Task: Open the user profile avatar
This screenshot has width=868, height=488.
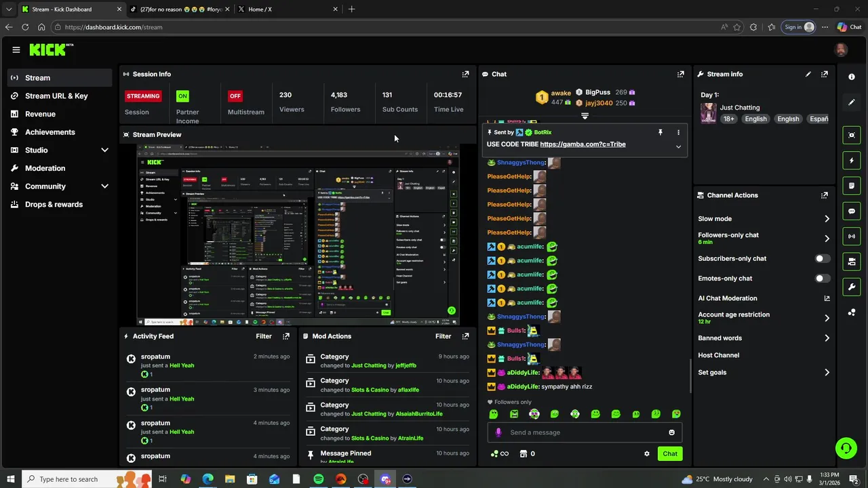Action: pyautogui.click(x=841, y=49)
